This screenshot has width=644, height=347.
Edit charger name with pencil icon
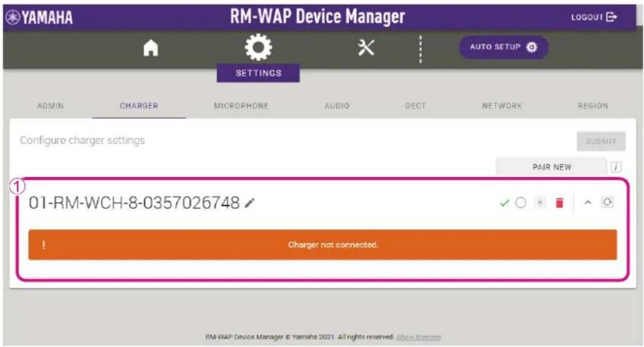click(250, 202)
